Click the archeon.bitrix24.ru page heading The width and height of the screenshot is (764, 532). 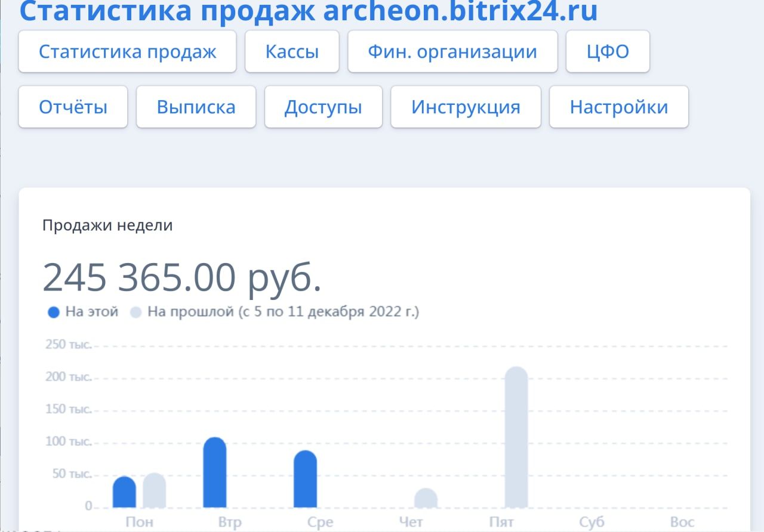(x=309, y=12)
